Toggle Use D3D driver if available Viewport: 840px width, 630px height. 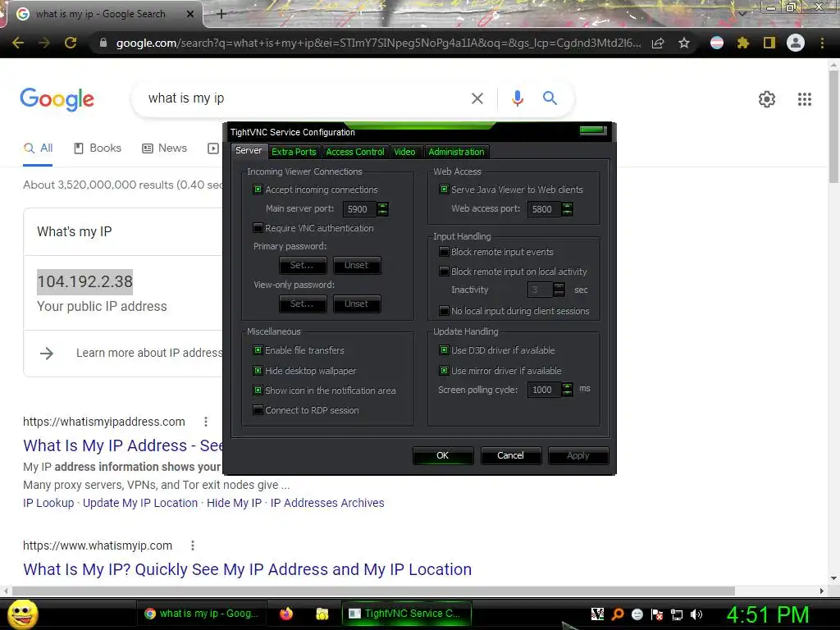(x=444, y=350)
